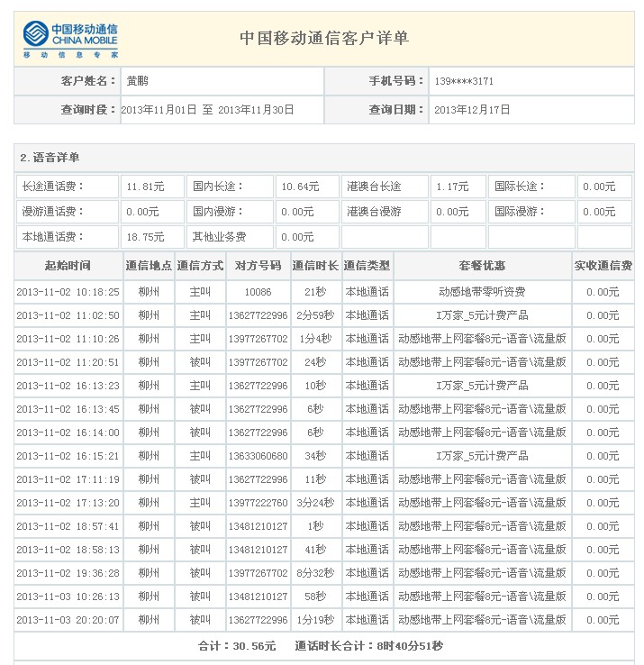Click the 其他业务费 label

point(219,237)
